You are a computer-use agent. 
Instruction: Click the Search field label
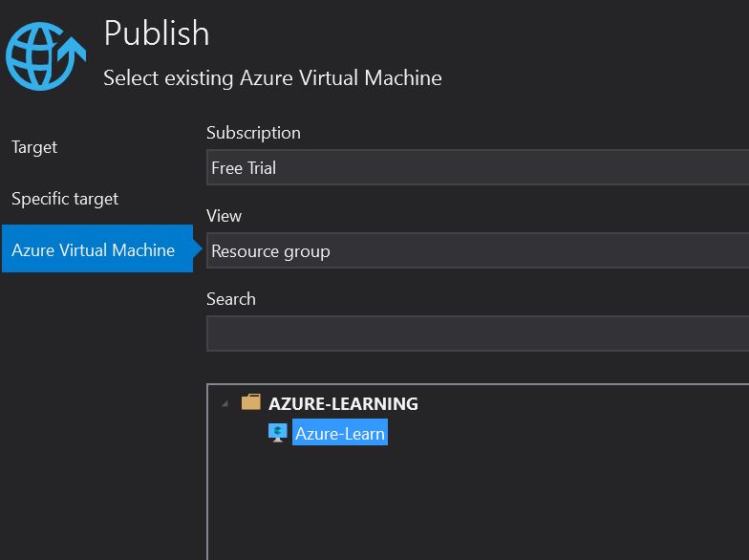pos(230,299)
